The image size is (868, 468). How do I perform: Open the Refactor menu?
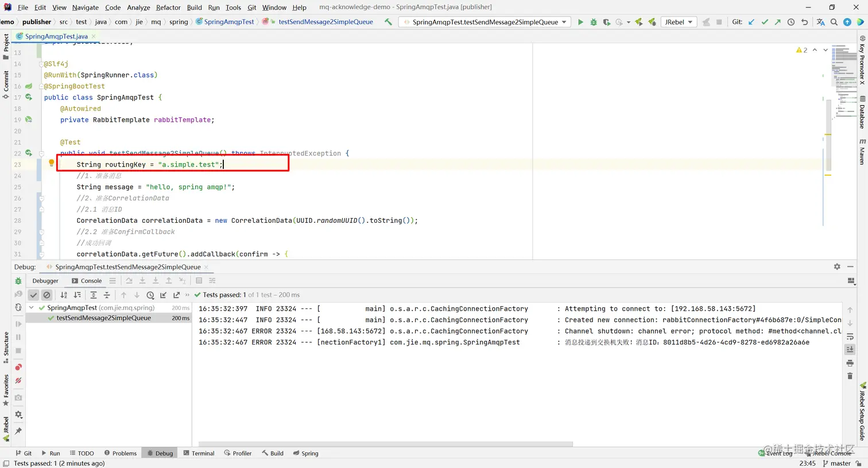168,7
